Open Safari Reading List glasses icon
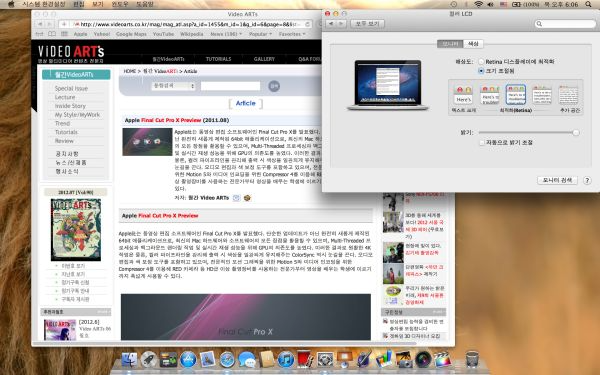 [x=39, y=34]
